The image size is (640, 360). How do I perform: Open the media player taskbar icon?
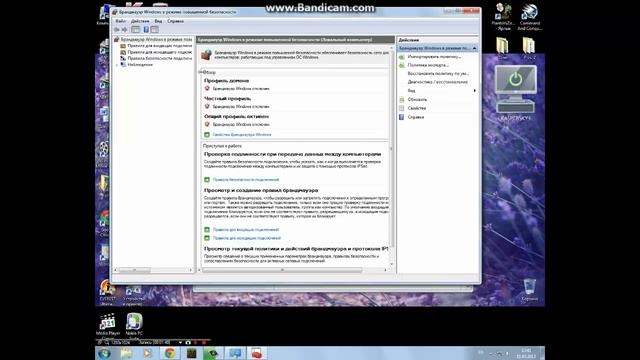(147, 353)
